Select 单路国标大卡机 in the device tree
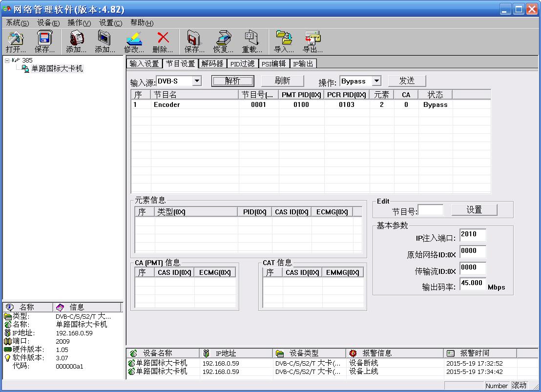541x392 pixels. click(x=57, y=69)
